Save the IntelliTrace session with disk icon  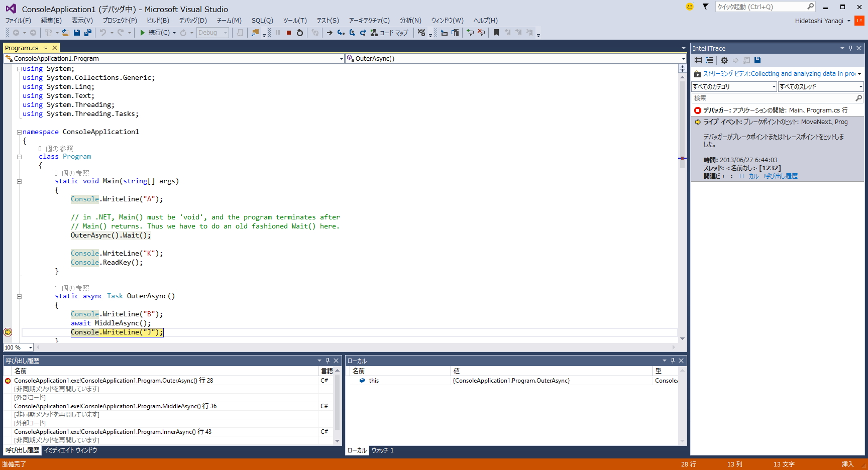point(757,60)
